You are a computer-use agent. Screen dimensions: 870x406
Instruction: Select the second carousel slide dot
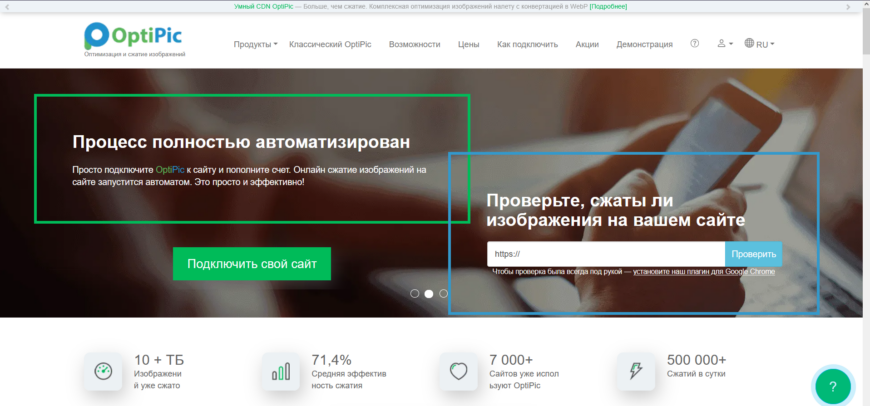(x=429, y=294)
